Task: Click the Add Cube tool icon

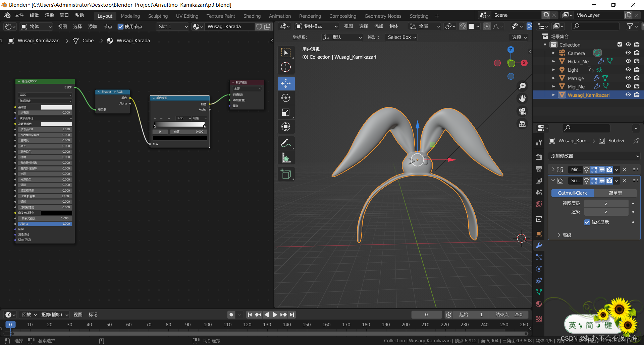Action: point(286,174)
